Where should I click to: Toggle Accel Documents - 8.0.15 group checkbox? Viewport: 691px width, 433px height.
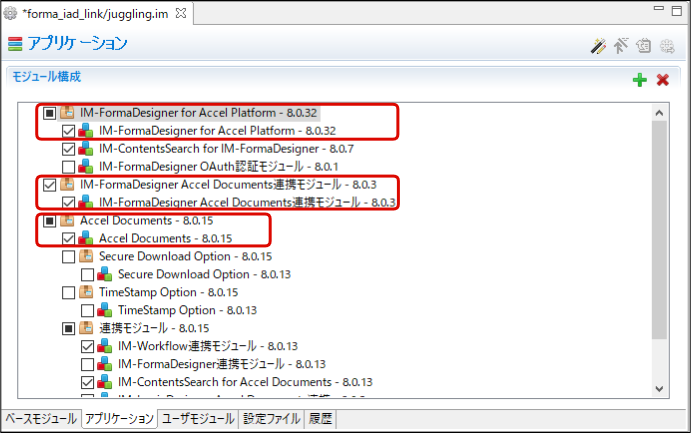(49, 221)
